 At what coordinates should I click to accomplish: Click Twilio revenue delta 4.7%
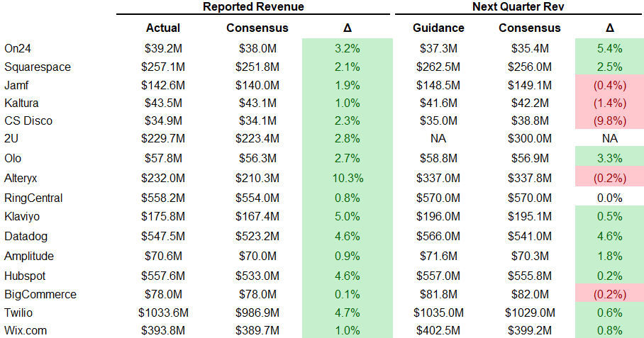tap(348, 312)
